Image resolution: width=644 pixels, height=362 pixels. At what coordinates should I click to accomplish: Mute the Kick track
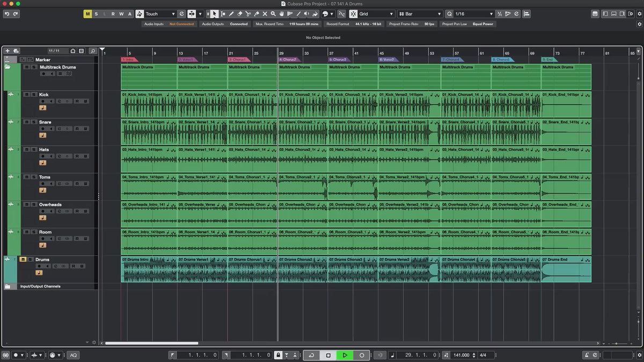pos(26,94)
